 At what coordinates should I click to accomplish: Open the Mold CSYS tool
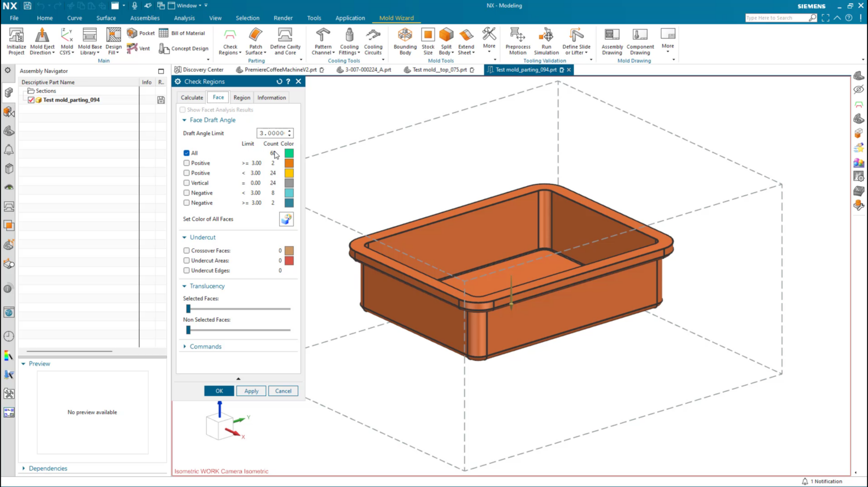(x=67, y=40)
